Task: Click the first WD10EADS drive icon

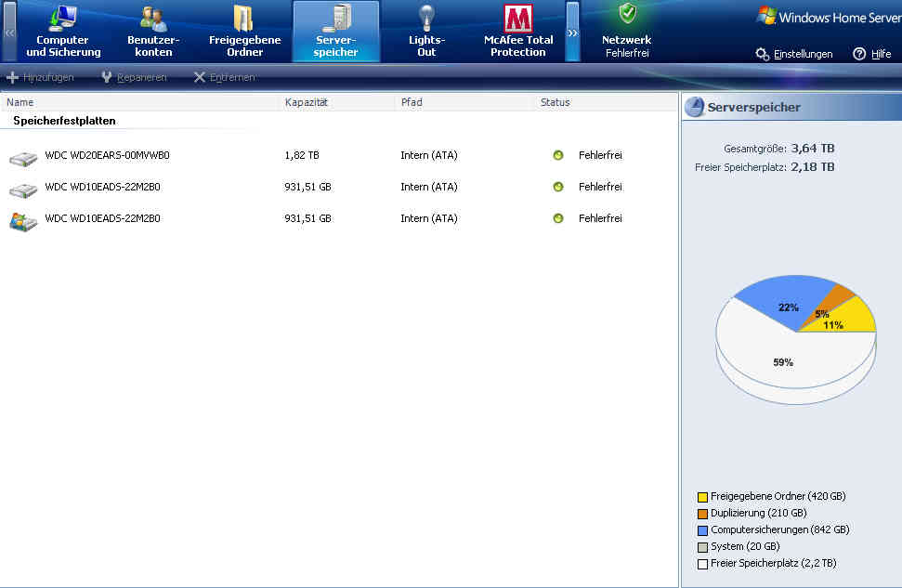Action: [x=23, y=189]
